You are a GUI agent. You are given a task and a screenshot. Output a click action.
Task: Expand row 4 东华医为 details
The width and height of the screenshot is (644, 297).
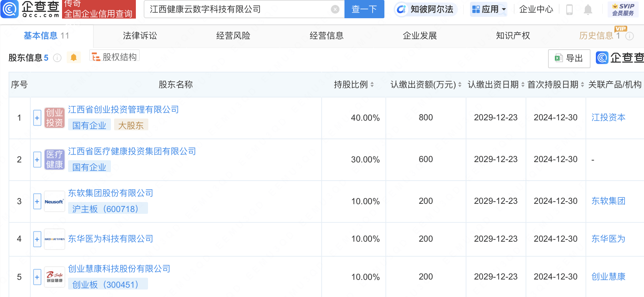pos(37,239)
